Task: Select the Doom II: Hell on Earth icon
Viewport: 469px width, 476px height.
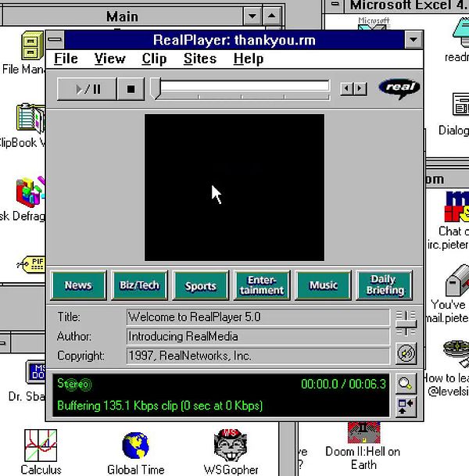Action: coord(363,434)
